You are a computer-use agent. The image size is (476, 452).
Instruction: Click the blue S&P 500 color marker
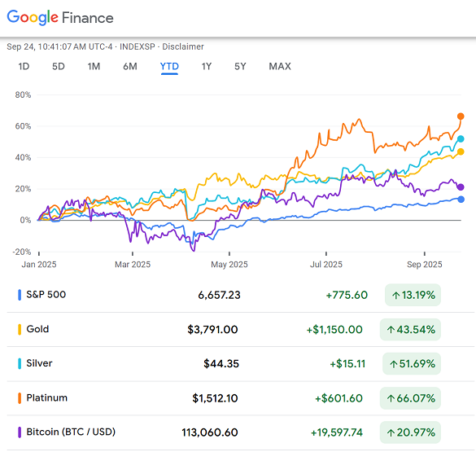(20, 295)
